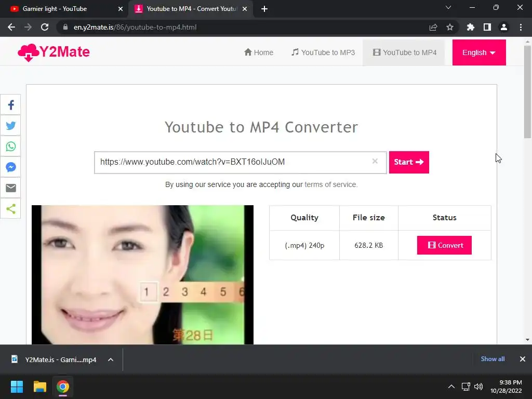Share page on Facebook icon

pyautogui.click(x=10, y=105)
